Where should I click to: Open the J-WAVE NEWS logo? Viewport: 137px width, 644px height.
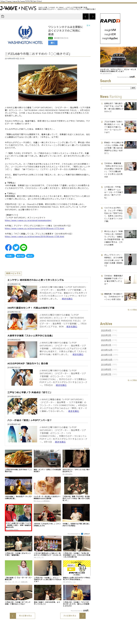point(18,8)
